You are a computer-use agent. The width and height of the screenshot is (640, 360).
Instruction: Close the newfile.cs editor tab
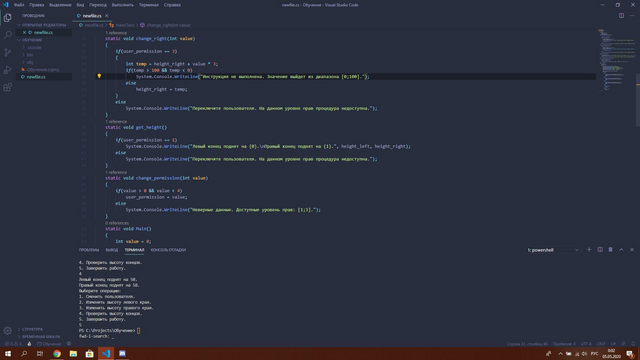pos(107,16)
